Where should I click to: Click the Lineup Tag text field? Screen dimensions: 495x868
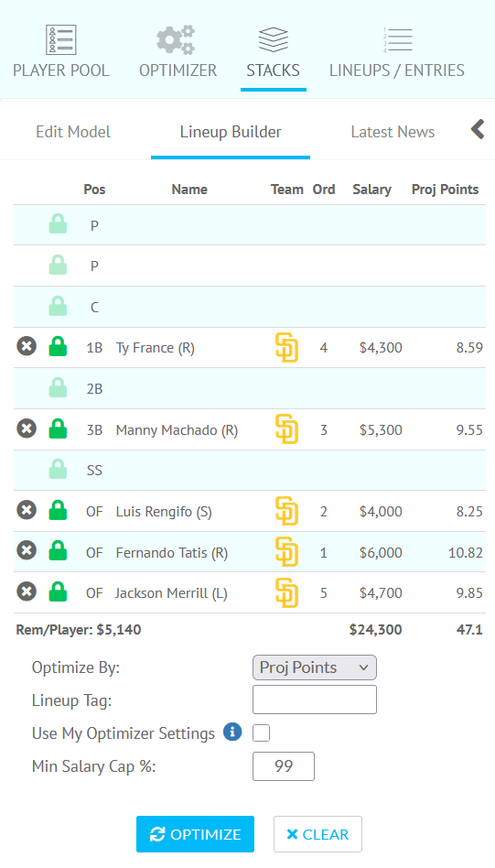click(x=314, y=700)
